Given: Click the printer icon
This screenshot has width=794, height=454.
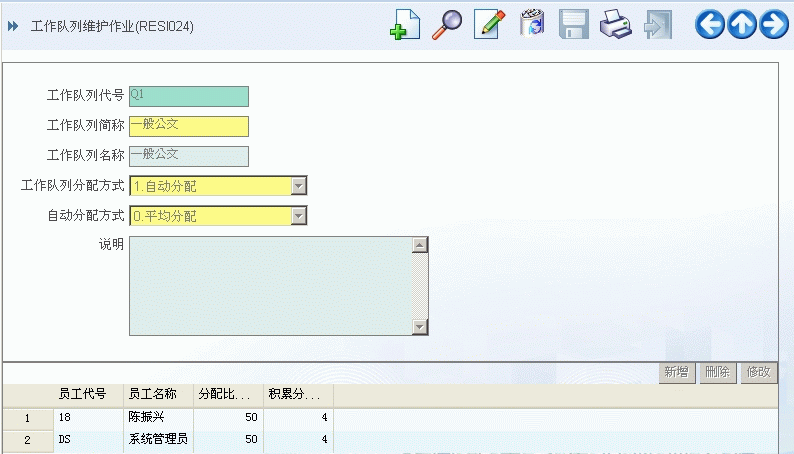Looking at the screenshot, I should [615, 25].
